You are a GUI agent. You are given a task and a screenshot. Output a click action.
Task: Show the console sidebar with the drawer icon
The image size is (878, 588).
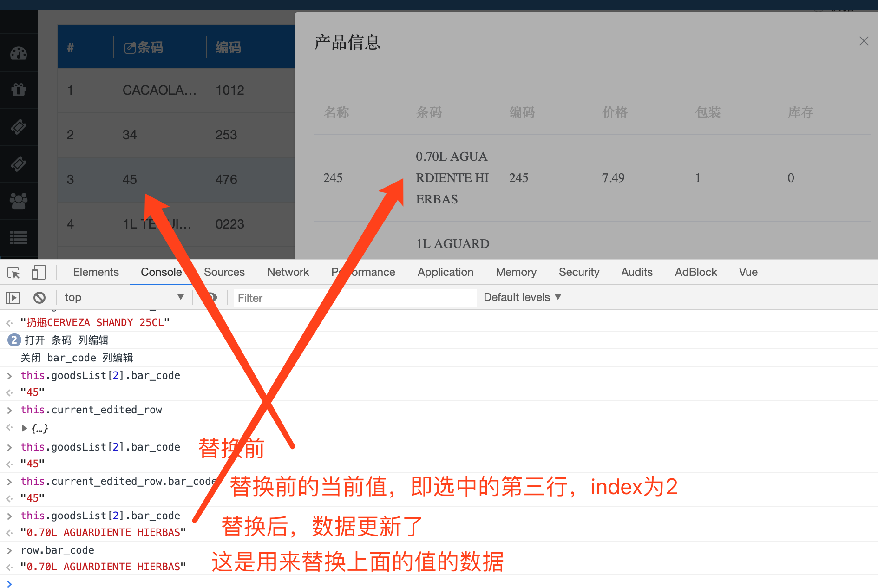[x=12, y=297]
